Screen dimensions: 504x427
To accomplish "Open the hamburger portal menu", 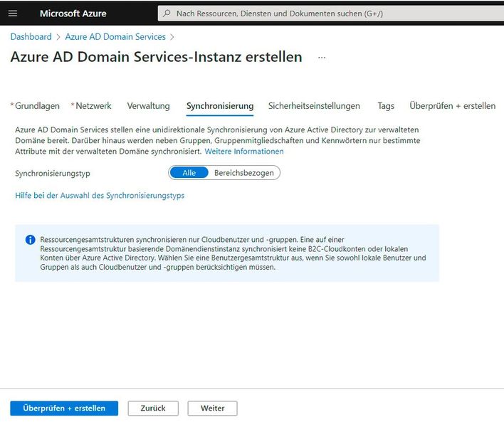I will [x=13, y=14].
